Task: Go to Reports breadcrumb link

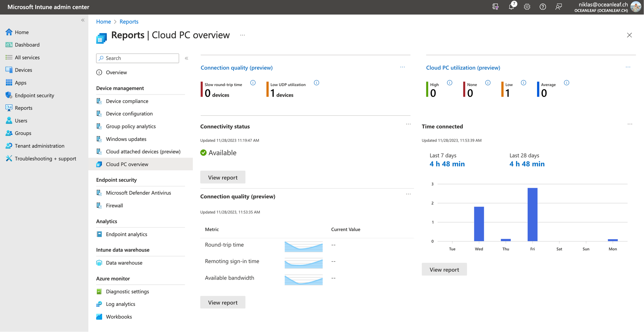Action: coord(129,22)
